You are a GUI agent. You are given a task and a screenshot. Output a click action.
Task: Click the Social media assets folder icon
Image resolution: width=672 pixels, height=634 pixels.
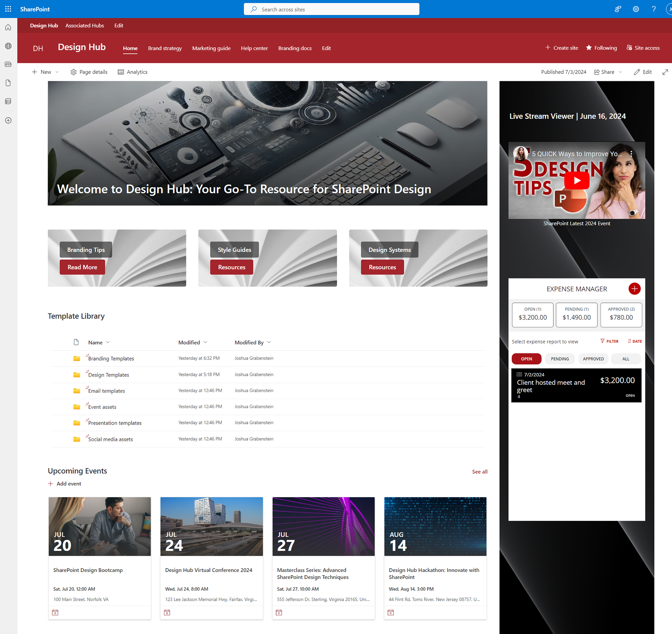pyautogui.click(x=77, y=439)
